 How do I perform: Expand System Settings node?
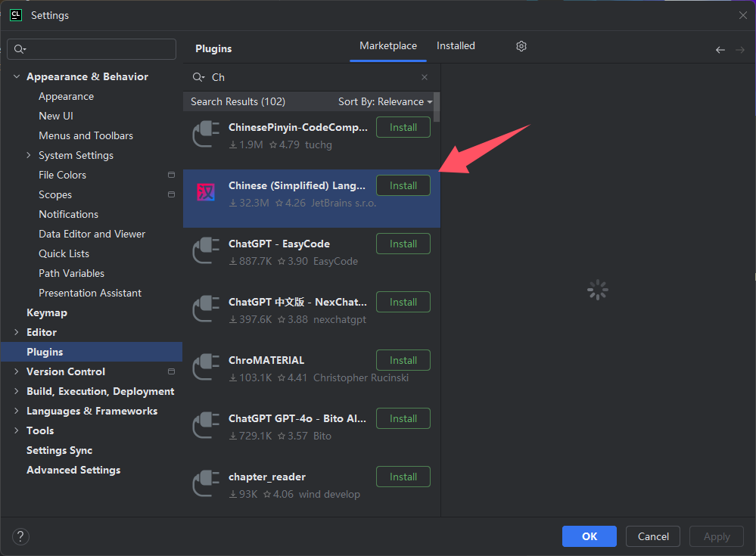click(x=29, y=155)
